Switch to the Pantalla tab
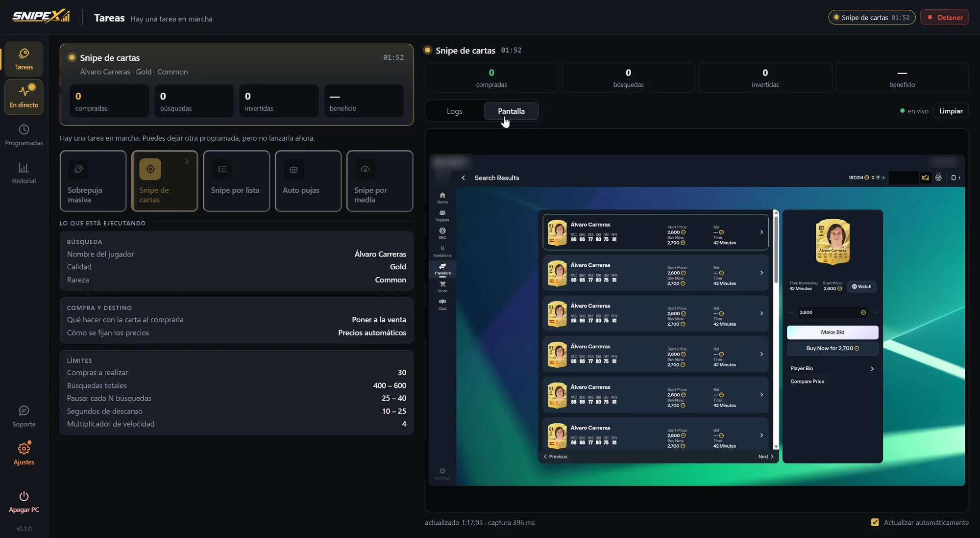Viewport: 980px width, 538px height. point(511,111)
